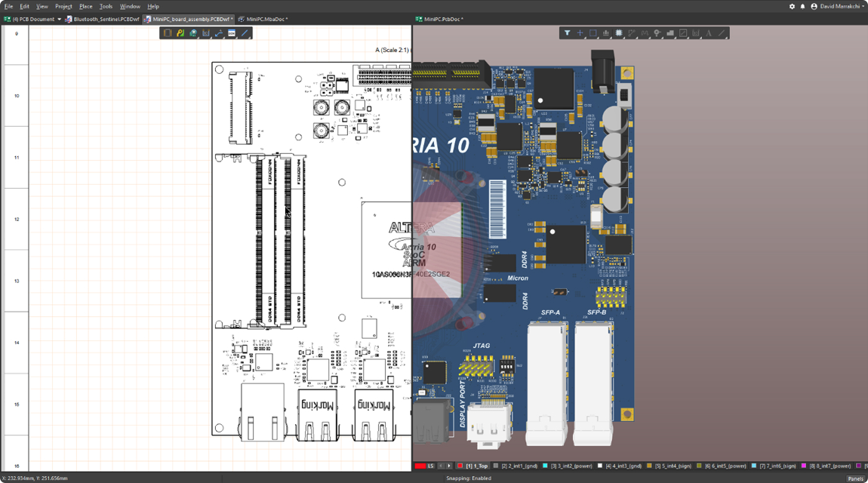Open the Help menu
The height and width of the screenshot is (483, 868).
pos(153,6)
